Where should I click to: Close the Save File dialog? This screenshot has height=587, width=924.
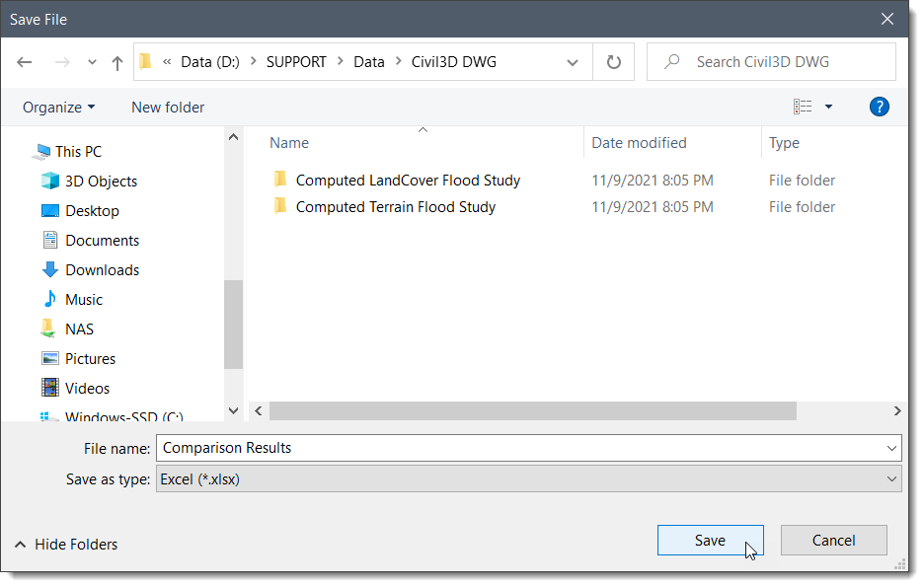[886, 20]
